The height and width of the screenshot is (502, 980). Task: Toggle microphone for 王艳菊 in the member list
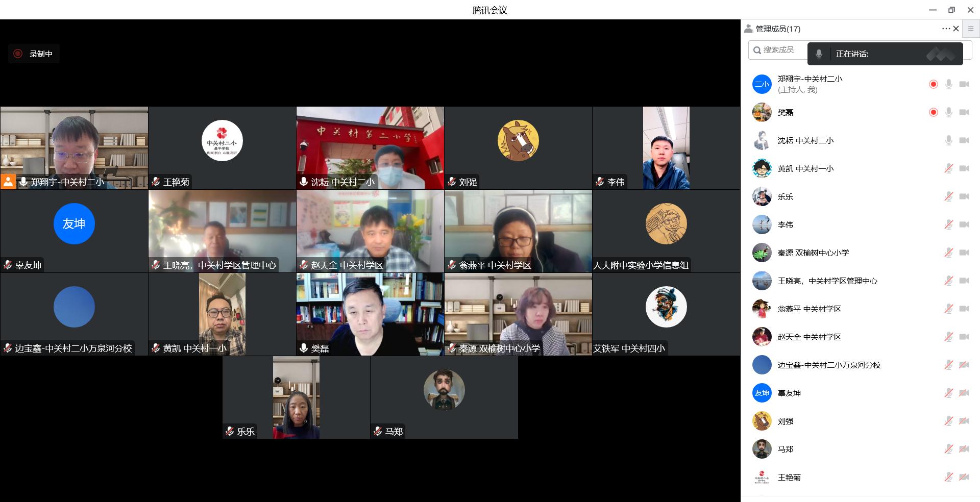(948, 477)
